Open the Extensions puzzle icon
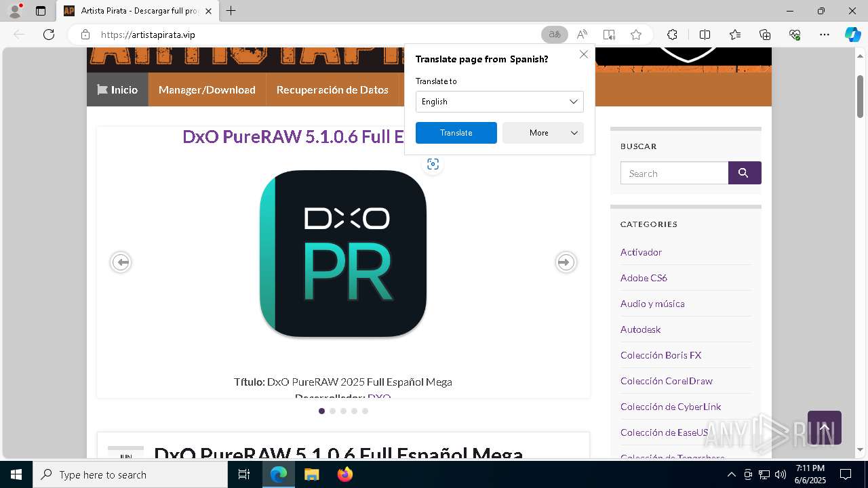Image resolution: width=868 pixels, height=488 pixels. [x=672, y=35]
